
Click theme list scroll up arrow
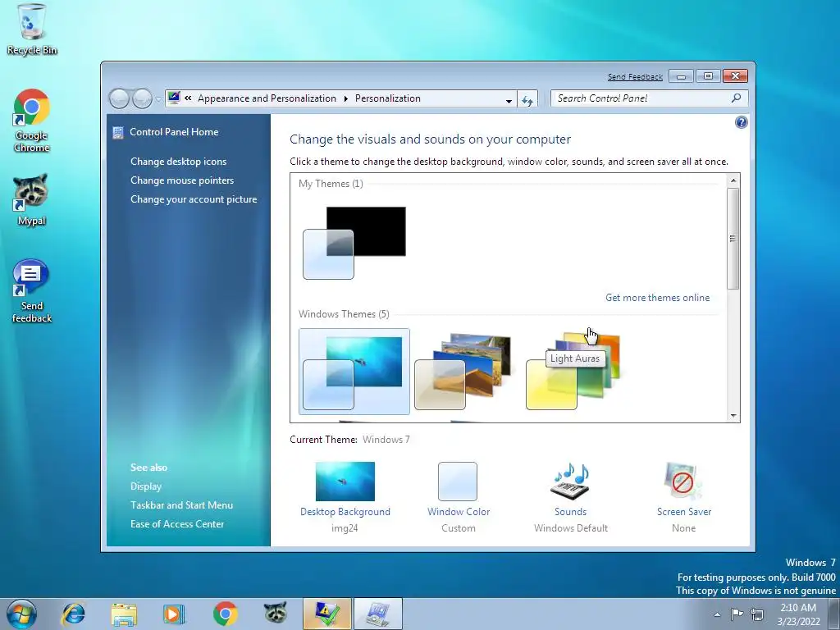[x=733, y=181]
